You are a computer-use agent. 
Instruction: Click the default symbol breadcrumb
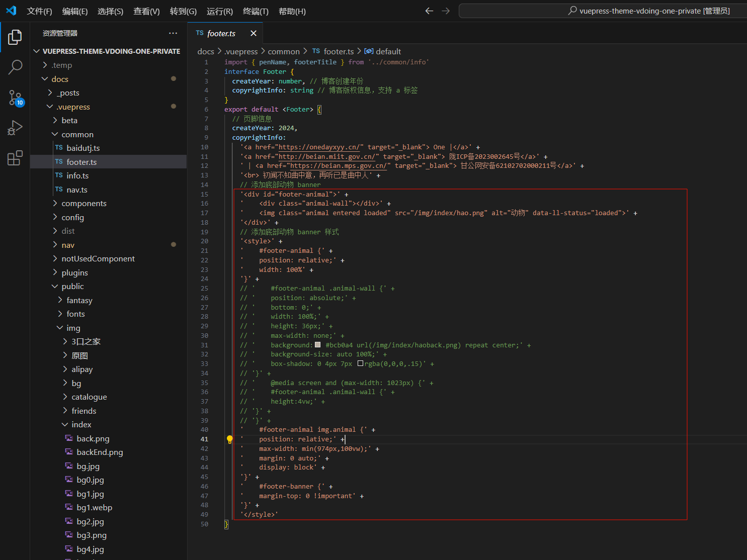pyautogui.click(x=383, y=51)
